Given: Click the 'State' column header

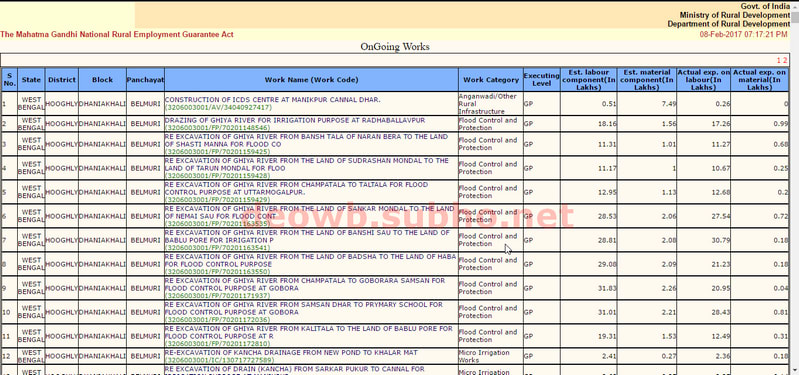Looking at the screenshot, I should [x=31, y=79].
